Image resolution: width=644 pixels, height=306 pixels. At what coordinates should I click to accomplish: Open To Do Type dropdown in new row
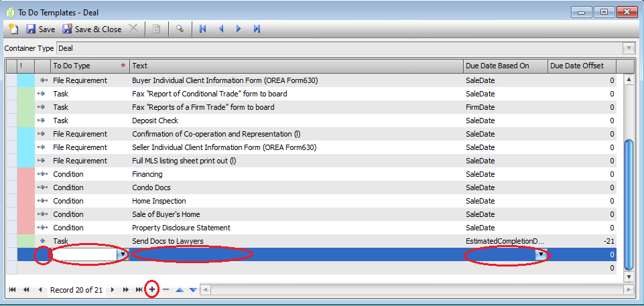point(123,254)
